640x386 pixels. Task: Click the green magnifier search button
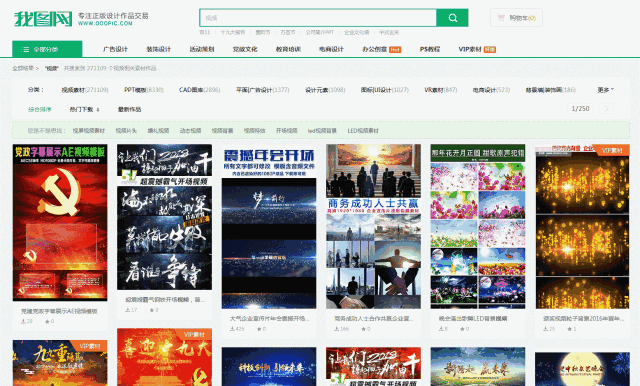452,18
